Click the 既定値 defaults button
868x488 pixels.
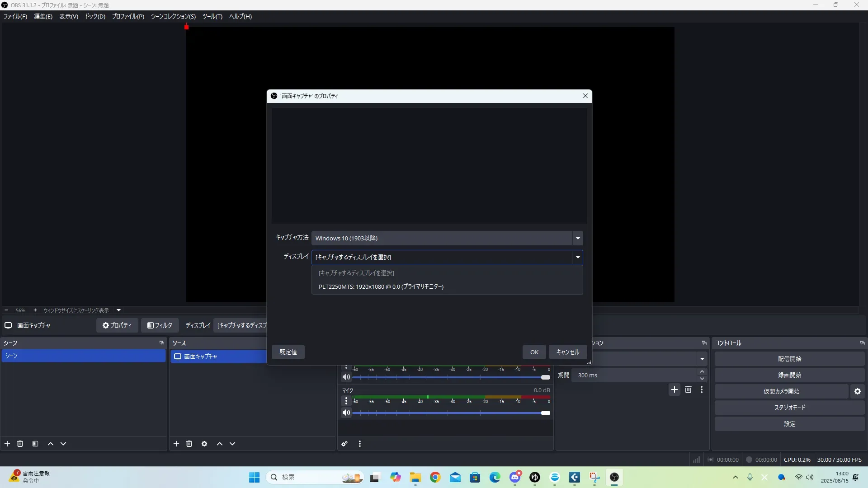pyautogui.click(x=288, y=352)
